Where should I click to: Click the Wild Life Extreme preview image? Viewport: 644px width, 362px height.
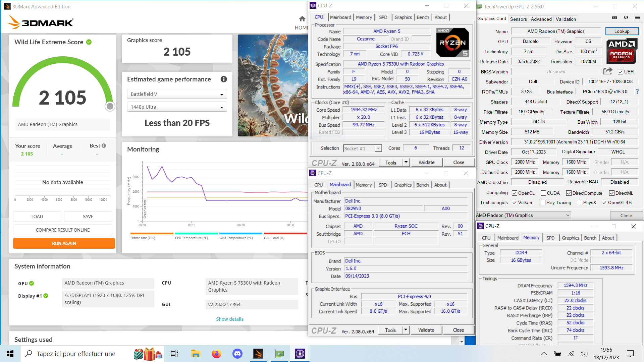click(273, 85)
